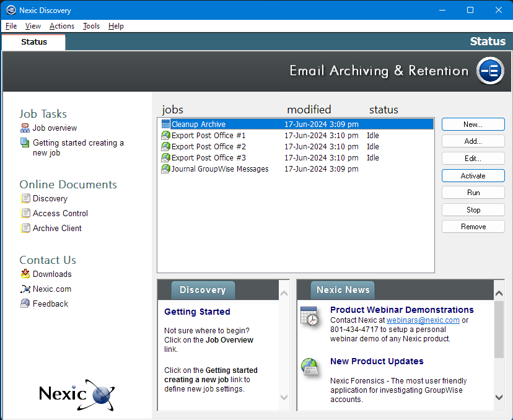This screenshot has height=420, width=513.
Task: Open the Downloads link
Action: coord(52,274)
